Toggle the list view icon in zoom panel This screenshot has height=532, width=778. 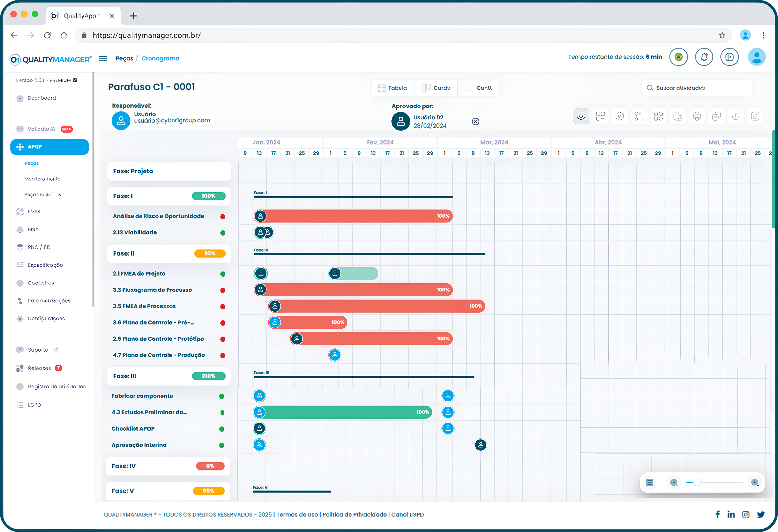pos(649,482)
